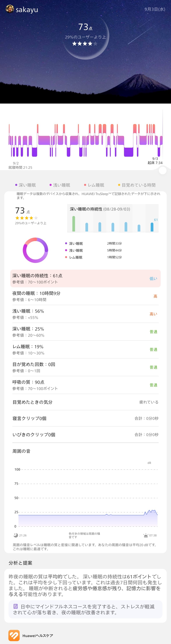This screenshot has height=644, width=171.
Task: Click the sleep stage donut chart
Action: (x=35, y=250)
